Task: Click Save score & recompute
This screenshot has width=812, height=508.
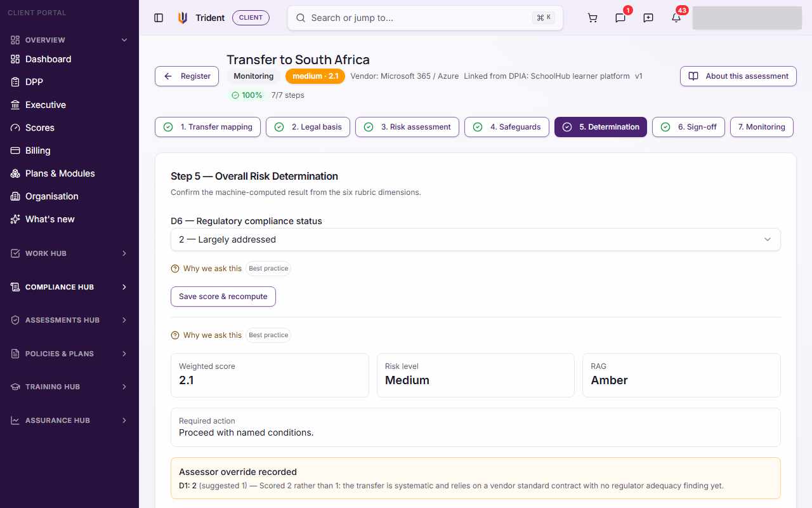Action: point(223,297)
